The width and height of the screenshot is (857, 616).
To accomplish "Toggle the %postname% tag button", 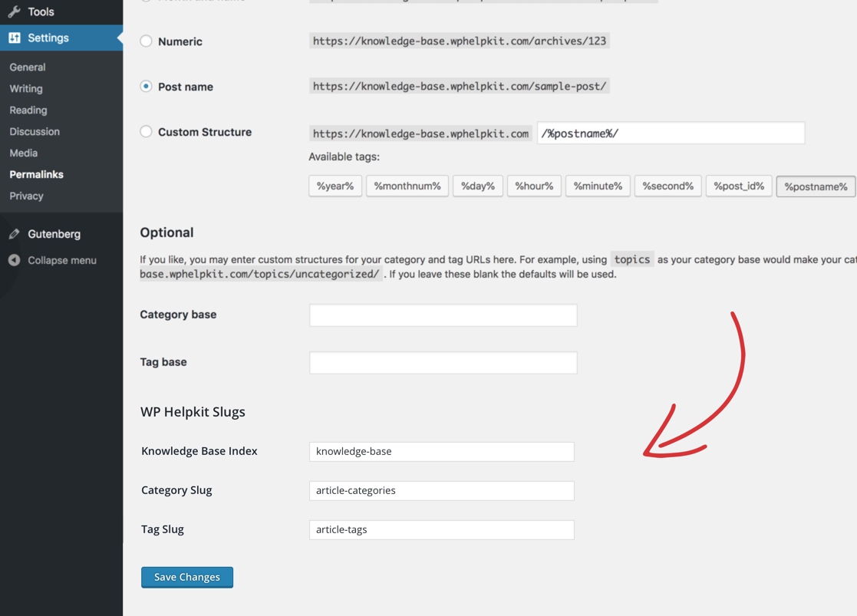I will point(816,186).
